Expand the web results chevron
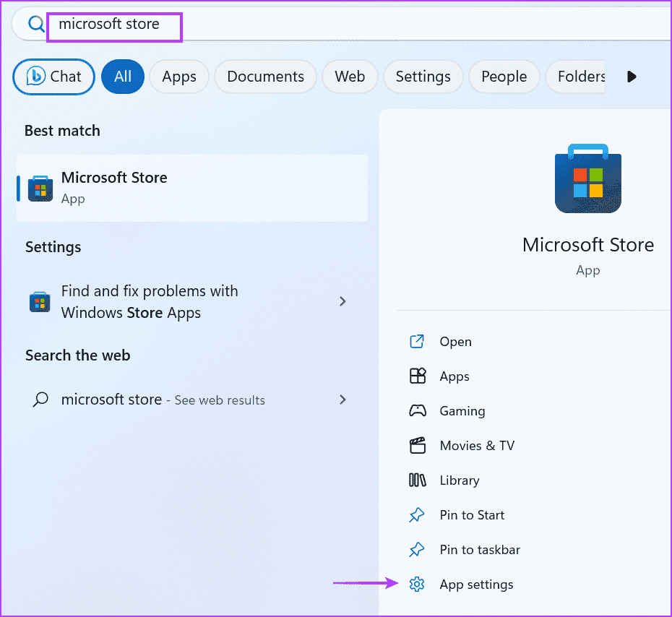 click(343, 400)
